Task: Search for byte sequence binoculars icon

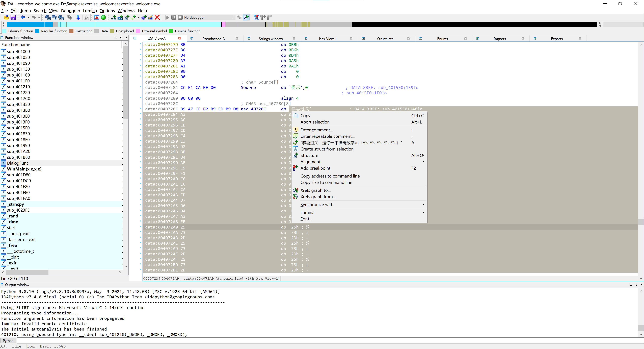Action: tap(61, 17)
